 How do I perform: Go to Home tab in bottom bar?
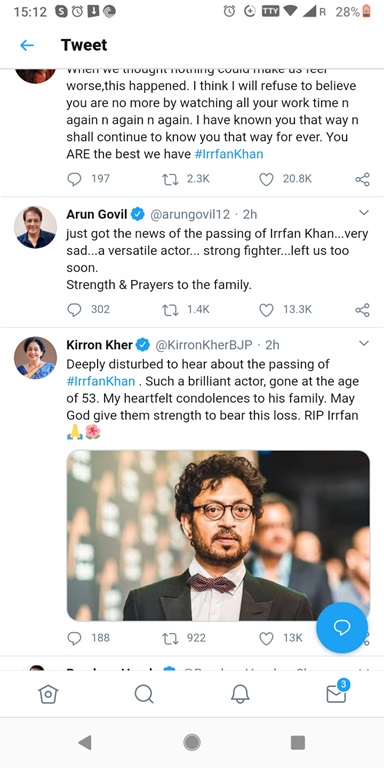coord(48,694)
